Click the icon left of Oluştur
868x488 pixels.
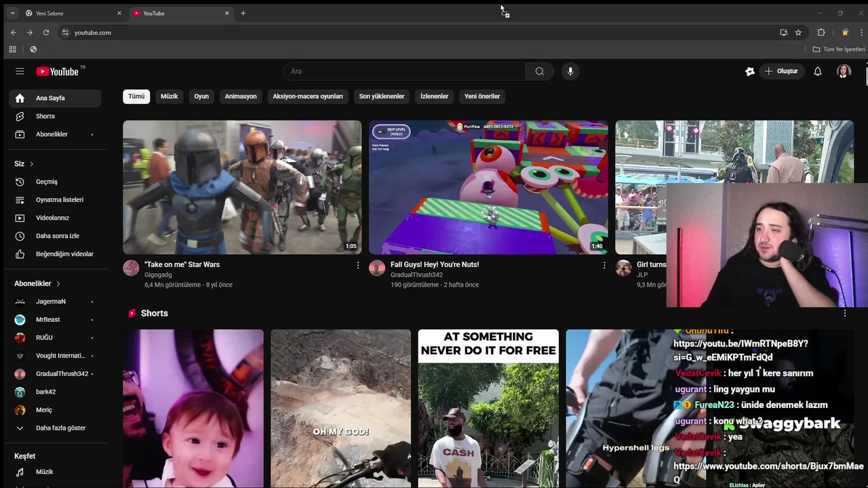coord(749,71)
